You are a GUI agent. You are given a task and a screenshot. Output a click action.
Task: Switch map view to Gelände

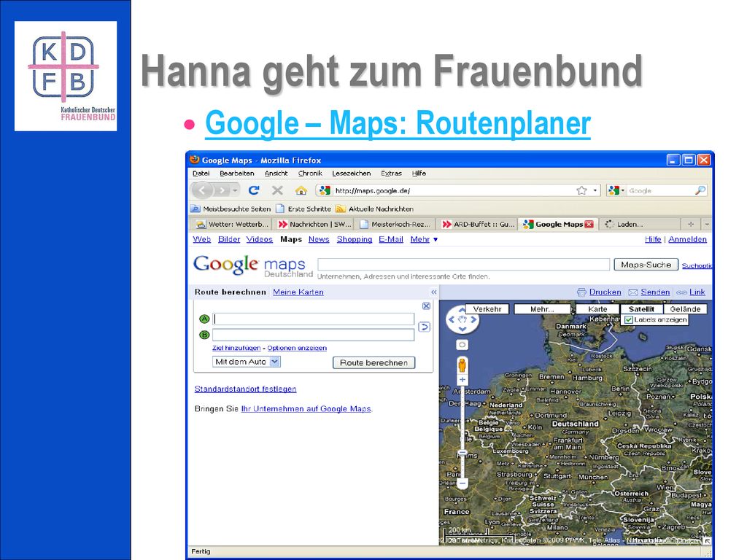pos(685,309)
